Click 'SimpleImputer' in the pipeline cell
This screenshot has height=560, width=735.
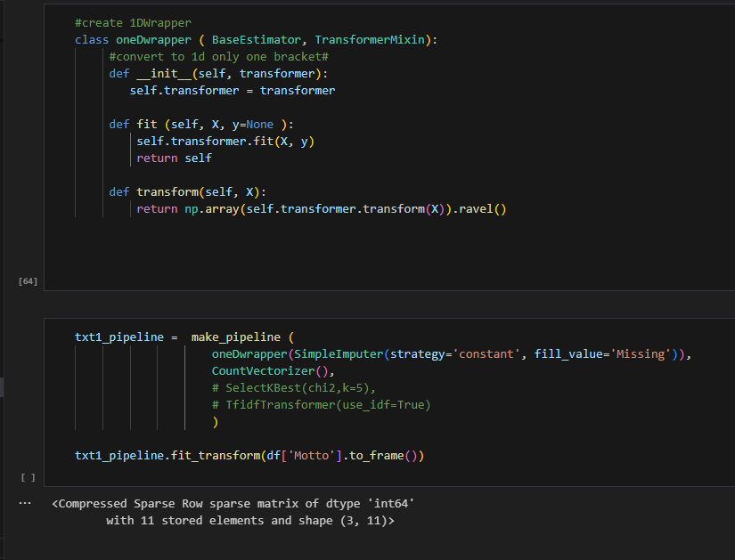339,353
